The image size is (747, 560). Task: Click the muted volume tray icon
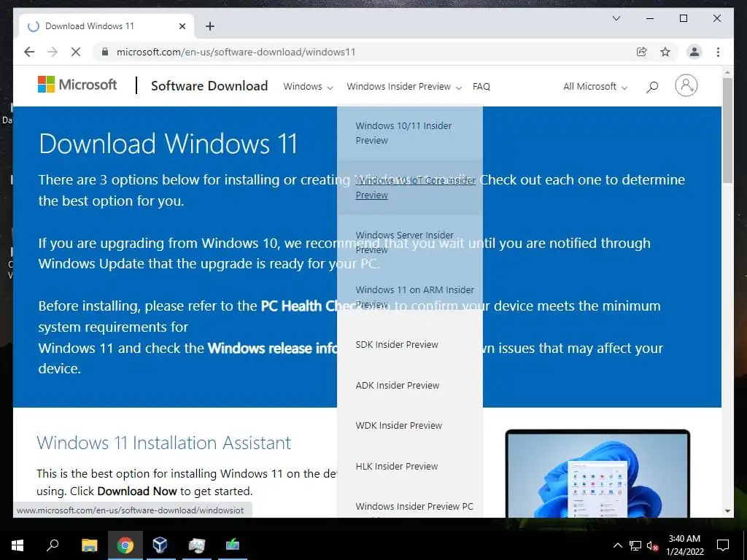pyautogui.click(x=653, y=545)
